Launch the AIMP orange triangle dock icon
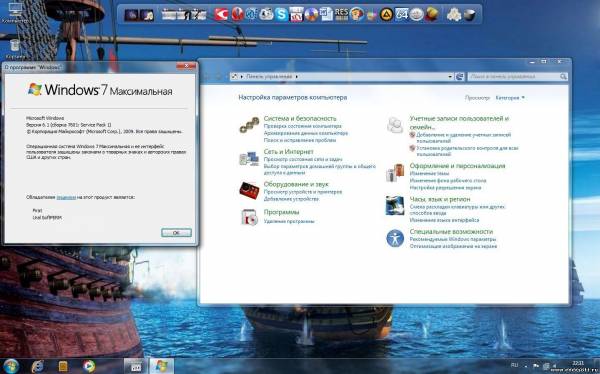 click(x=386, y=15)
